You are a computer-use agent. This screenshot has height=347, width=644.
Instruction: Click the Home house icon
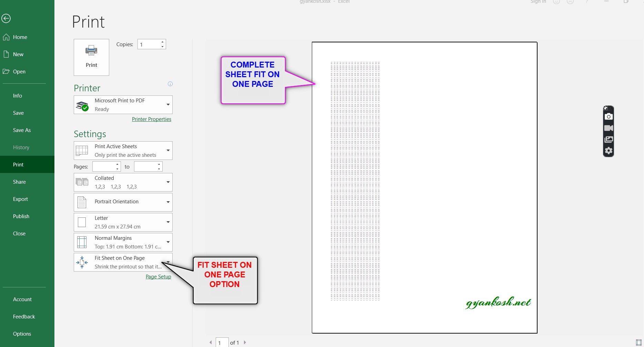6,37
